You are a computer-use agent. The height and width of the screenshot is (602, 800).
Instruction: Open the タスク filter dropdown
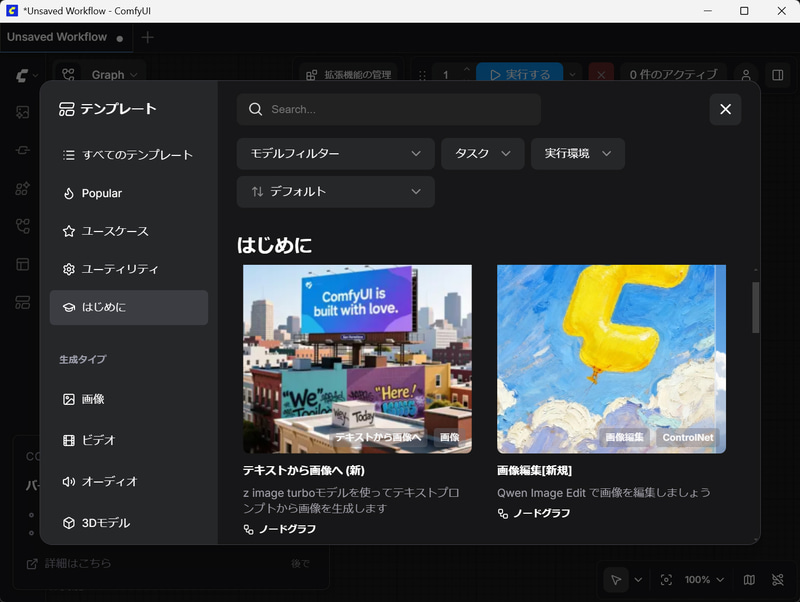point(482,154)
